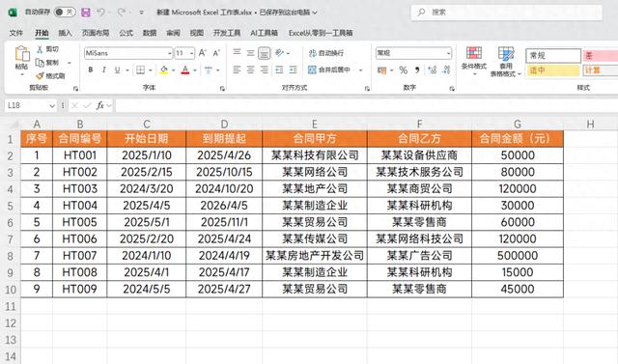Viewport: 618px width, 364px height.
Task: Click Merge & Center (合并后居中) button
Action: click(329, 70)
